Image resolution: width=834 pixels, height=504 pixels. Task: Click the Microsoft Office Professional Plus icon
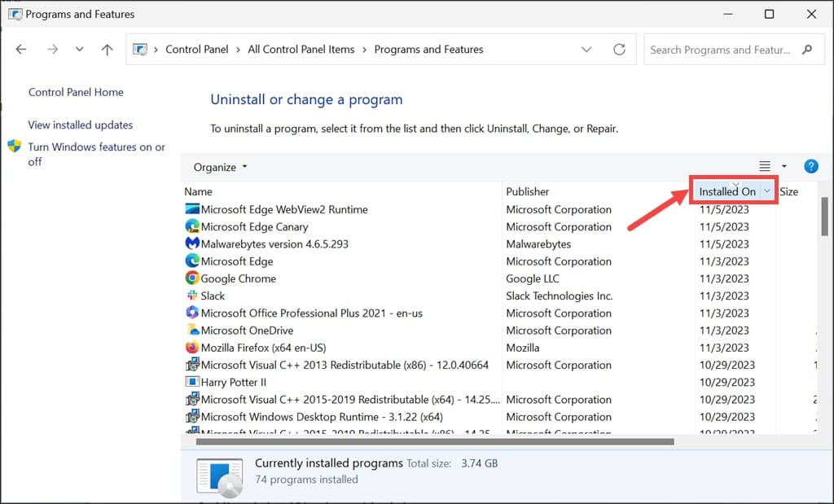192,312
